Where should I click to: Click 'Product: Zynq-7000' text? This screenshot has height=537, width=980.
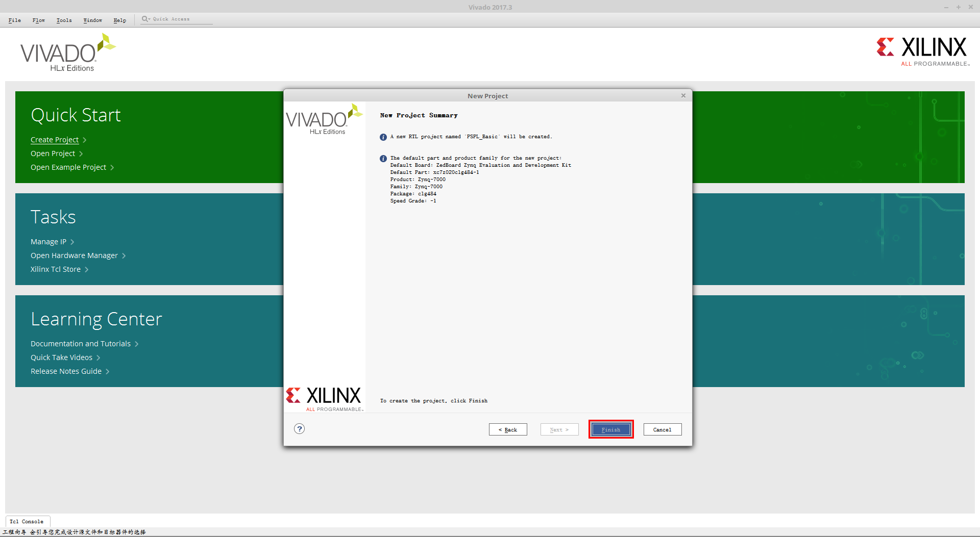coord(418,180)
